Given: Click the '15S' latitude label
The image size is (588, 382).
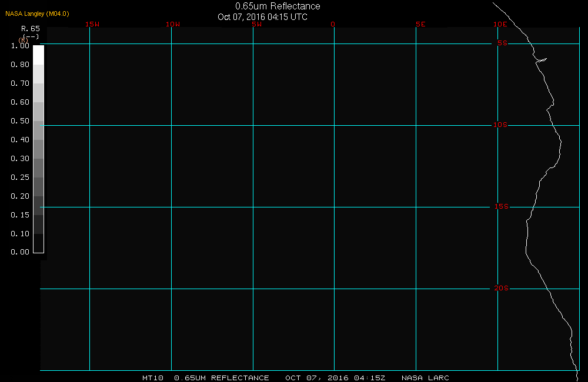Looking at the screenshot, I should pyautogui.click(x=502, y=206).
